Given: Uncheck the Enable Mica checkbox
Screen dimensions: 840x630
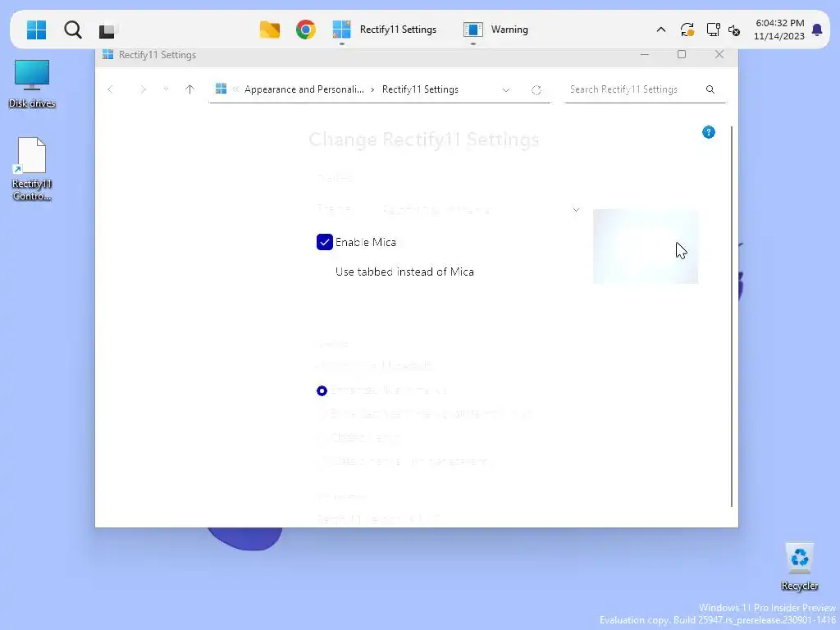Looking at the screenshot, I should (325, 242).
